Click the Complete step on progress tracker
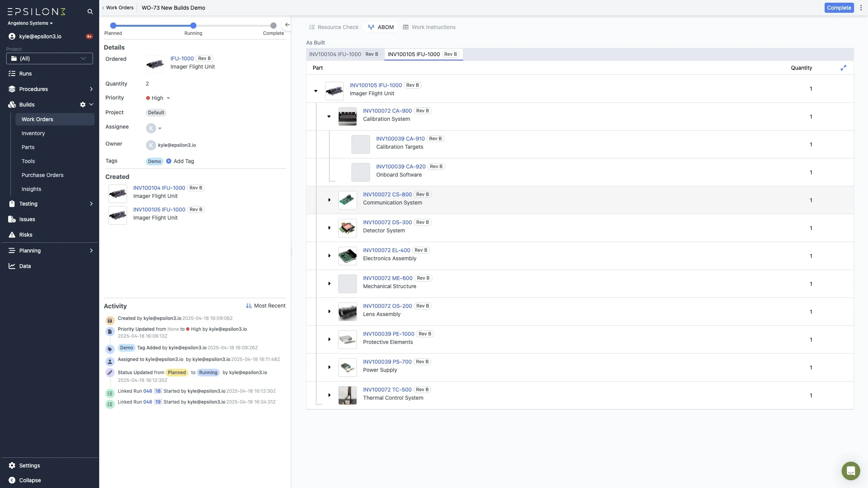868x488 pixels. (x=273, y=26)
